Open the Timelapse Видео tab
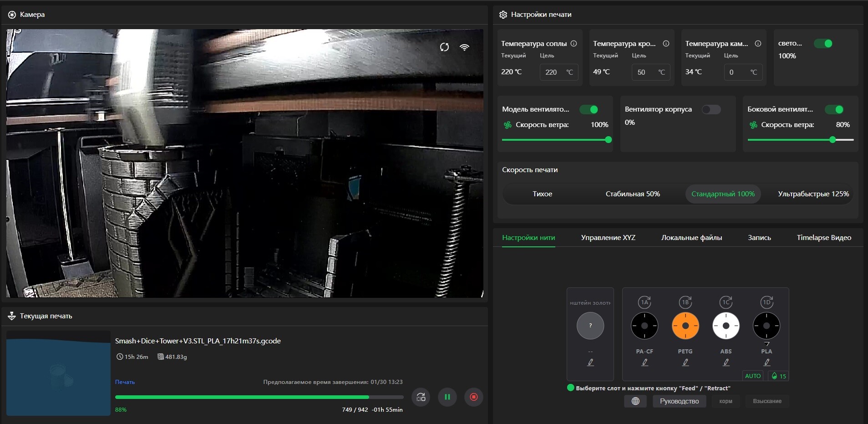The image size is (868, 424). [823, 238]
